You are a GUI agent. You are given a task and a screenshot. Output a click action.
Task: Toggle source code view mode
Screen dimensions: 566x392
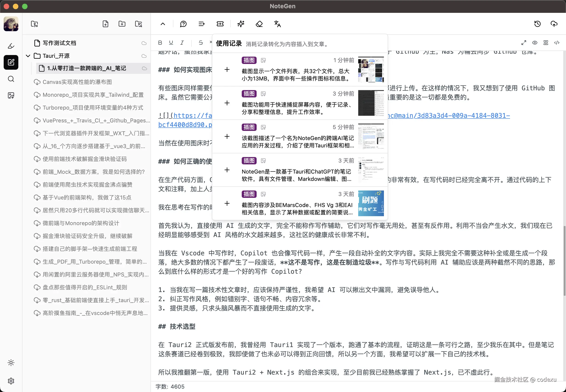point(557,43)
